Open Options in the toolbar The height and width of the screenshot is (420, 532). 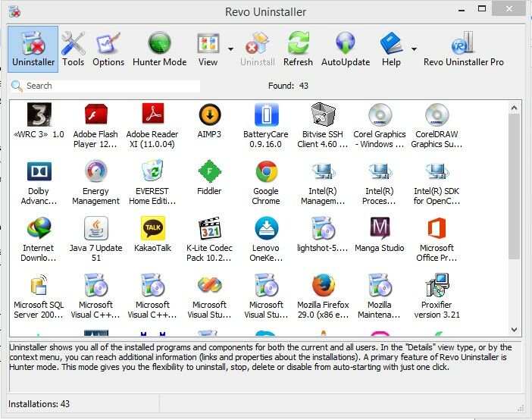pos(108,49)
